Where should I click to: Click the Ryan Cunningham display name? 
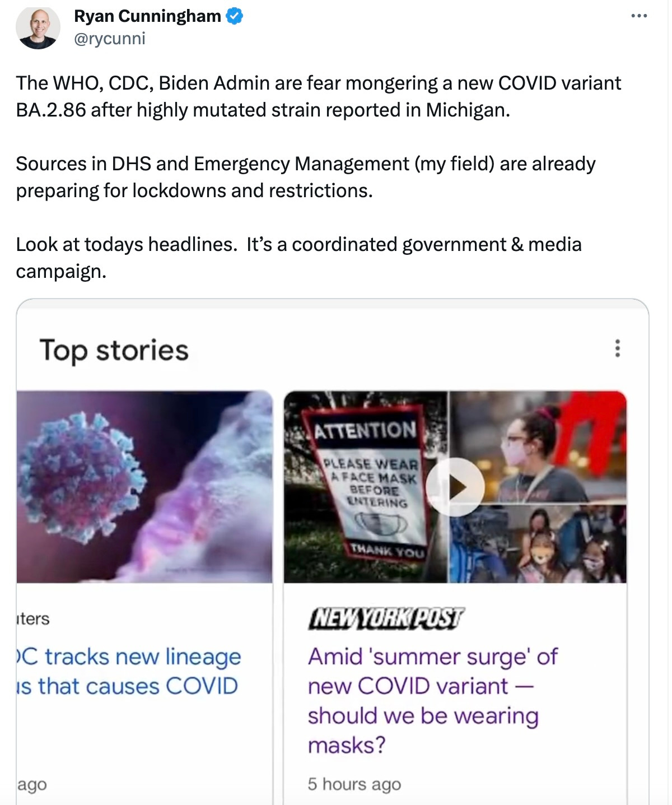click(x=147, y=16)
